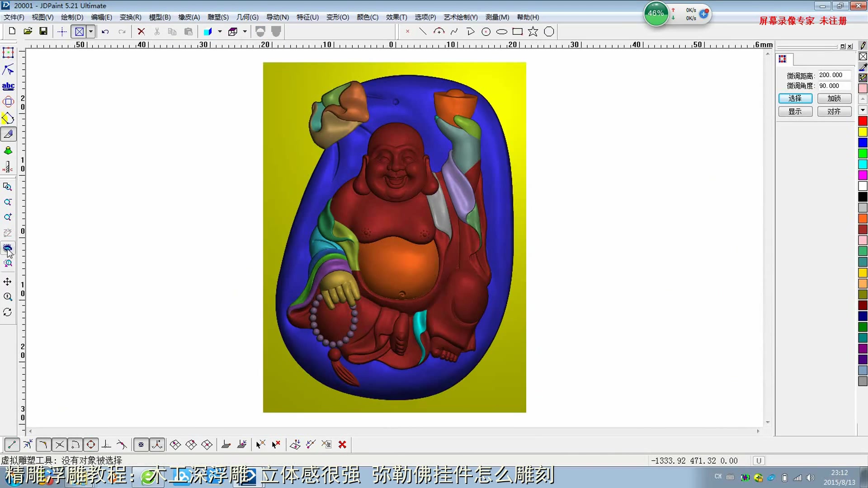Open the 文件(F) menu

click(x=14, y=17)
